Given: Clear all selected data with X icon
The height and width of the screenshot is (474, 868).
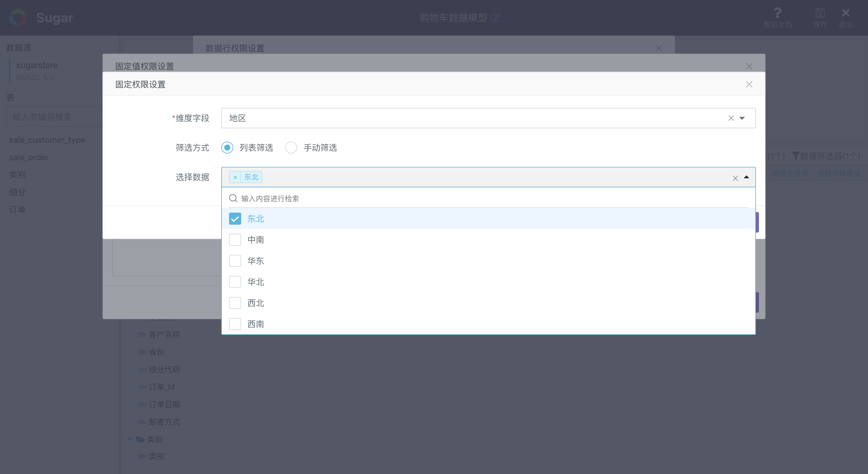Looking at the screenshot, I should click(x=735, y=178).
